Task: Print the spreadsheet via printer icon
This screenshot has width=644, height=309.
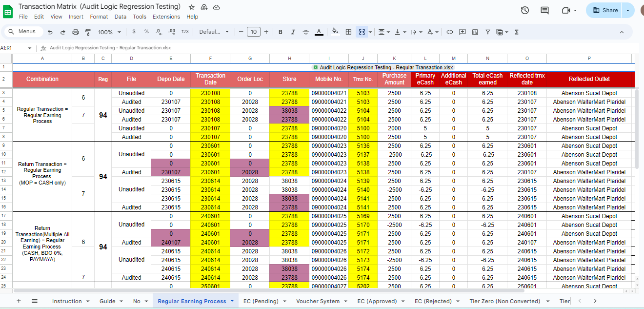Action: pyautogui.click(x=75, y=32)
